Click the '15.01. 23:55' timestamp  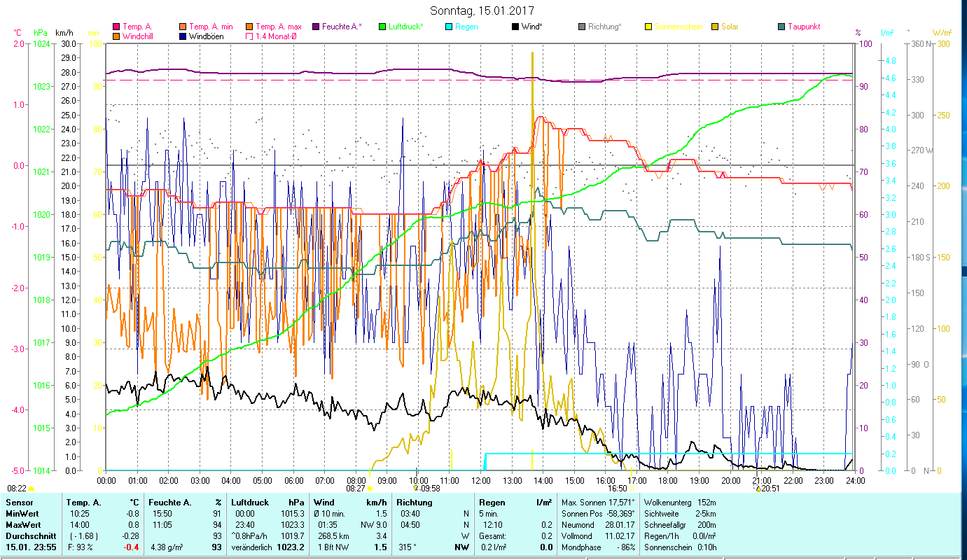tap(30, 547)
